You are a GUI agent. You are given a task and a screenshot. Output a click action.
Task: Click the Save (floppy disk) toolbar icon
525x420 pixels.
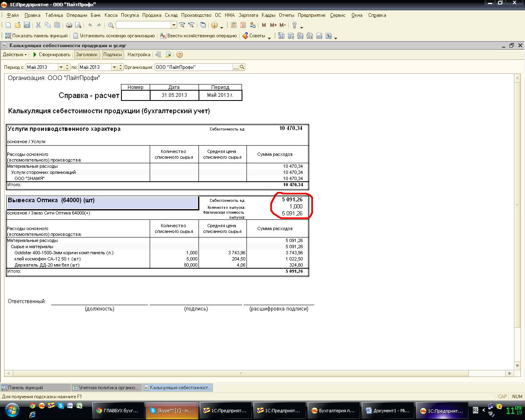[x=27, y=25]
